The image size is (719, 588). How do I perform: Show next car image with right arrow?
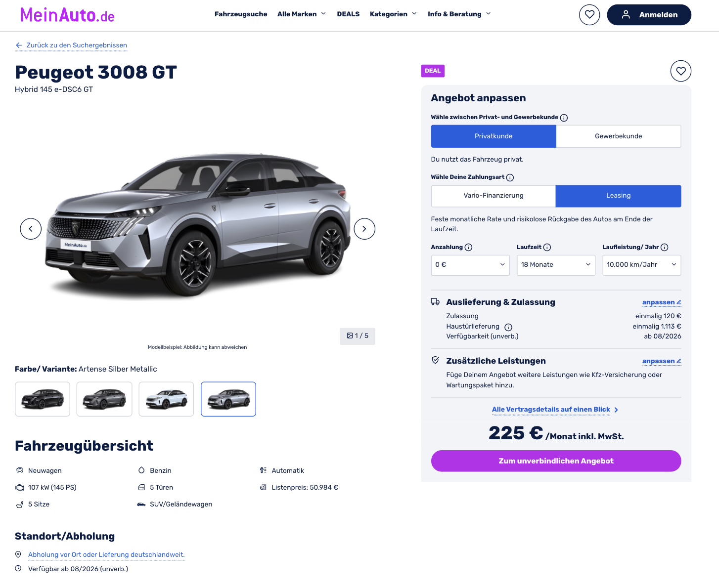click(364, 229)
